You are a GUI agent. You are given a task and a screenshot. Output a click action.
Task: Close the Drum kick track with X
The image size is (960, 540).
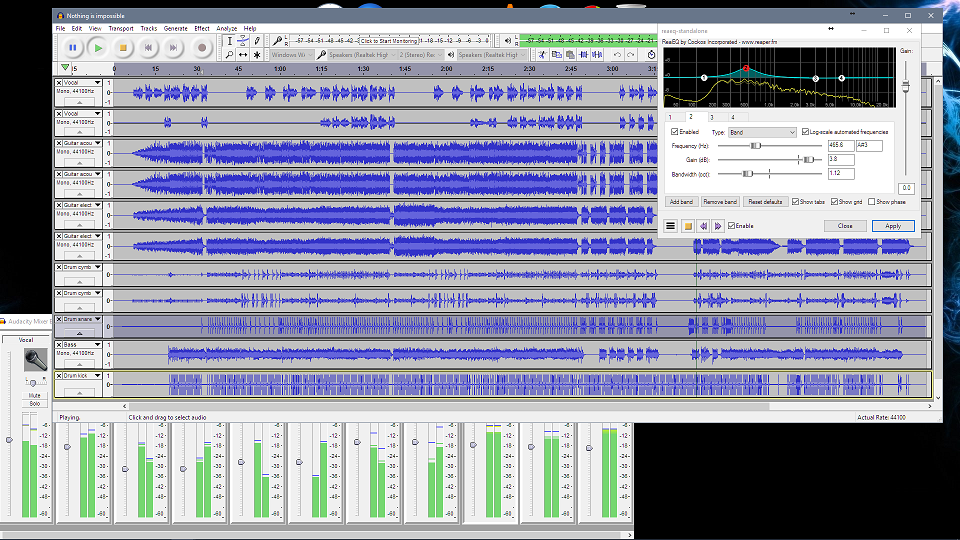59,376
